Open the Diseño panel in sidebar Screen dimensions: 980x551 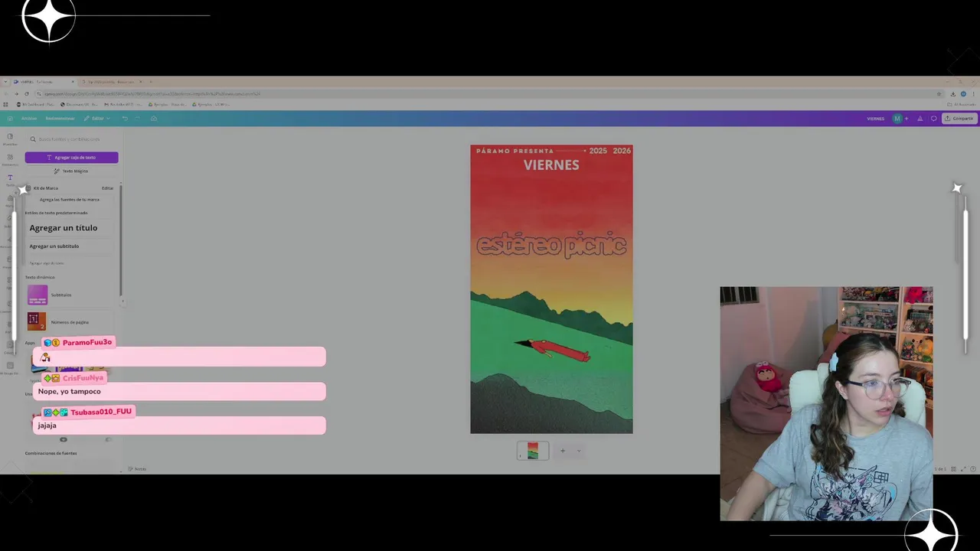coord(10,139)
